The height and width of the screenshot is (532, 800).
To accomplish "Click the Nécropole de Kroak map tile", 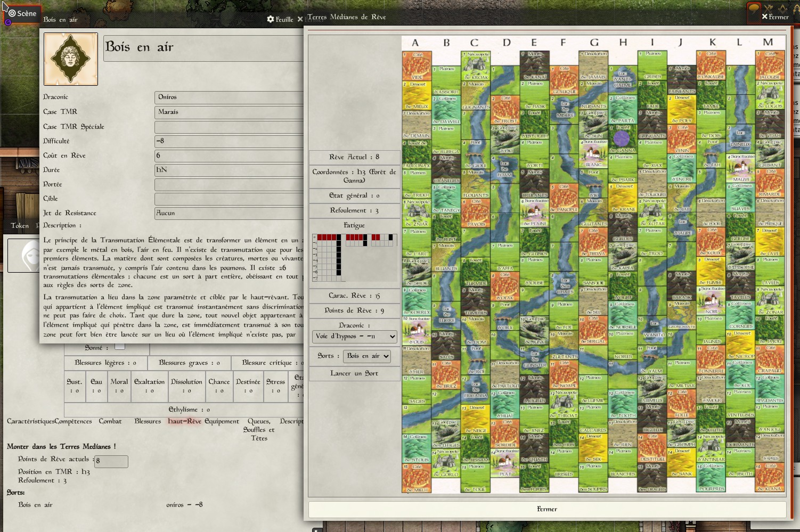I will click(x=475, y=66).
